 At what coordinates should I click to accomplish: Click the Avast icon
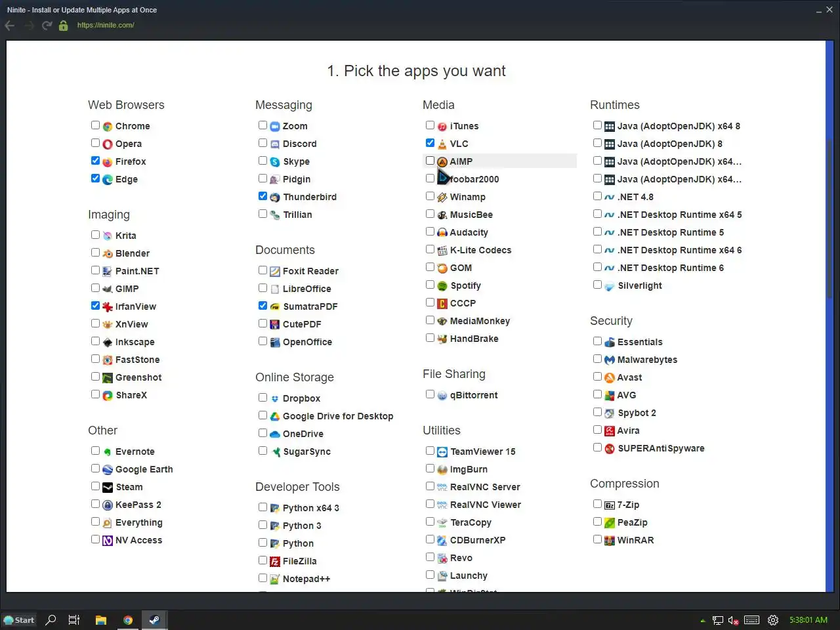[610, 378]
